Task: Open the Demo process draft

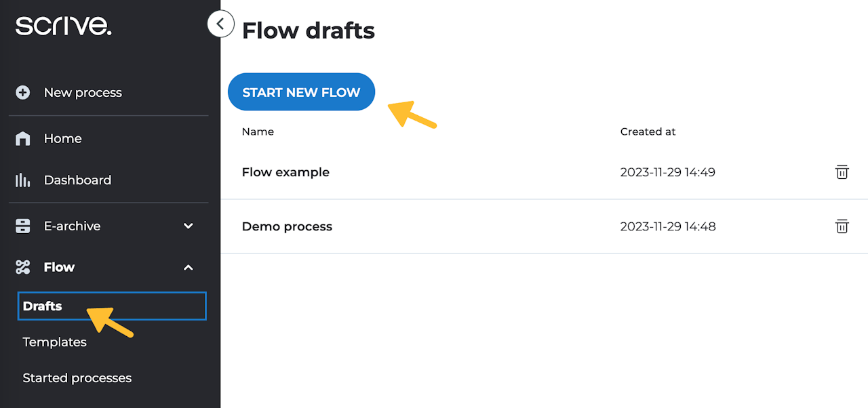Action: (287, 226)
